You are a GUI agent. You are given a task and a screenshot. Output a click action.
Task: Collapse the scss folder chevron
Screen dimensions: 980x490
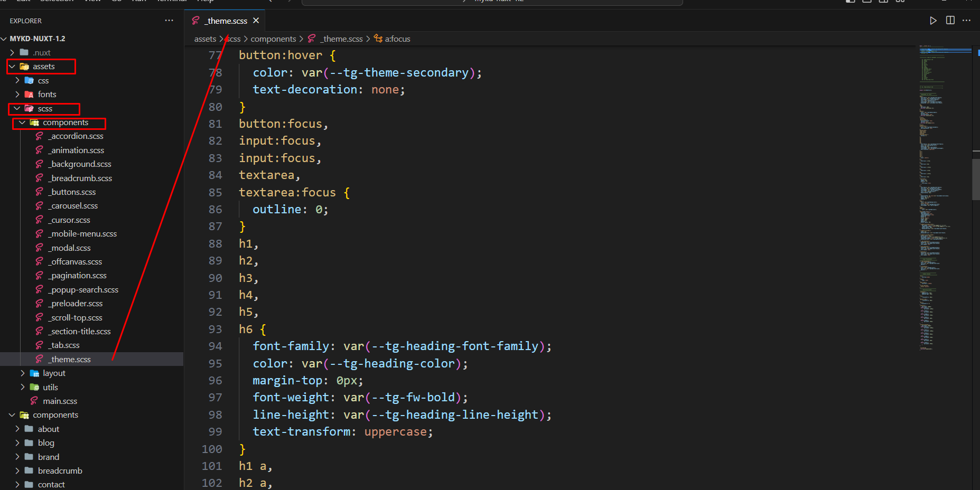tap(17, 109)
